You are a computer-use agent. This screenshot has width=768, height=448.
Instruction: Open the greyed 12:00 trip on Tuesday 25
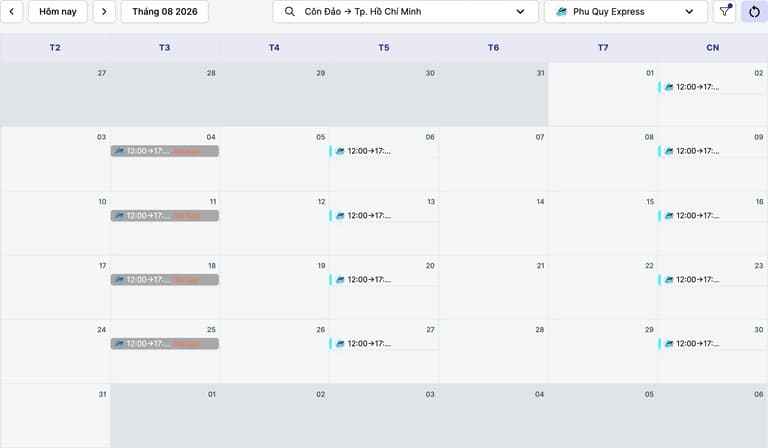click(165, 344)
